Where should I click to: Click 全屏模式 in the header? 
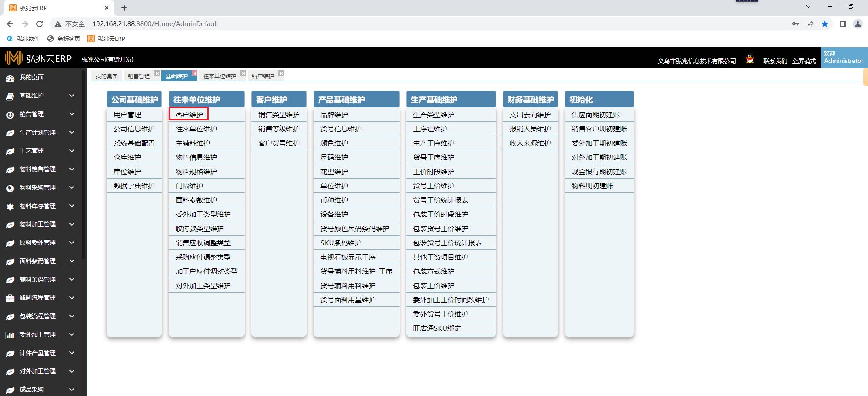804,61
